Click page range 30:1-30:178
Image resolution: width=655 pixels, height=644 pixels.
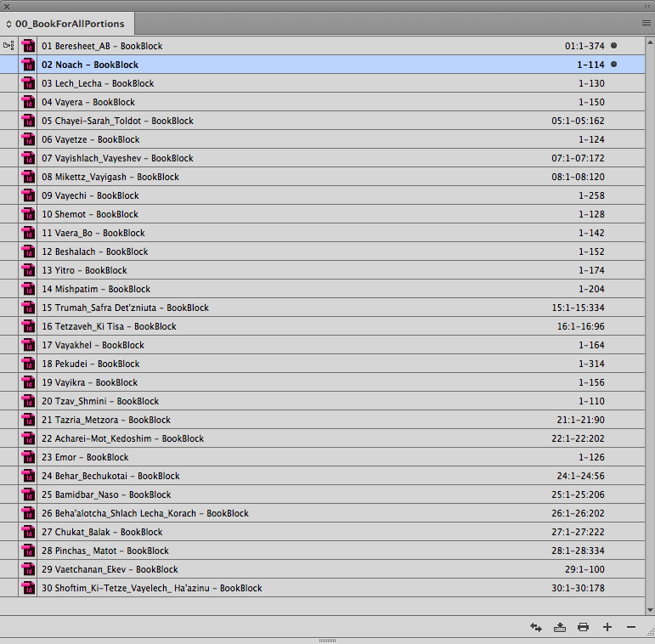point(578,588)
